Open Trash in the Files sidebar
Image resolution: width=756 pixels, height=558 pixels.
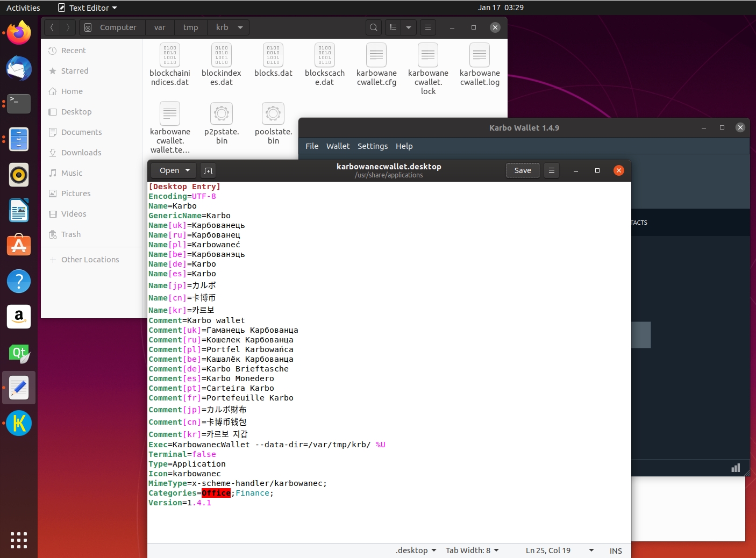[x=91, y=234]
